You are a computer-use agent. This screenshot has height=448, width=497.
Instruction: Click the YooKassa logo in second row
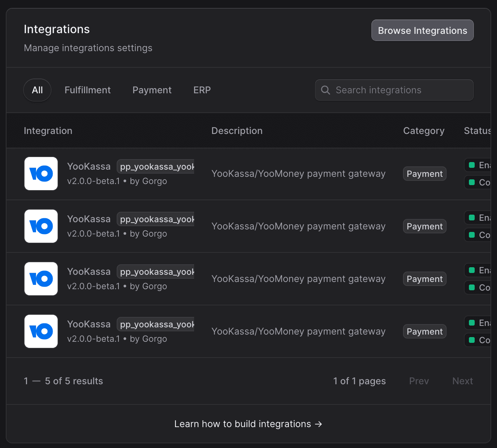coord(41,226)
